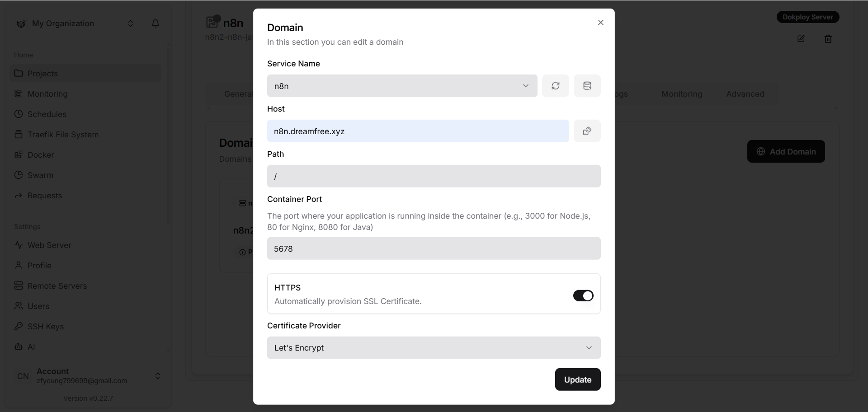This screenshot has height=412, width=868.
Task: Toggle the HTTPS switch off
Action: (583, 295)
